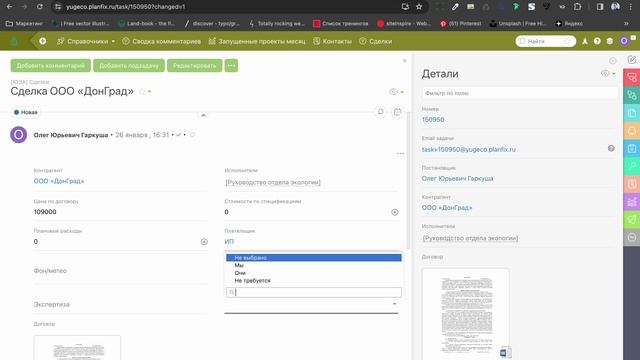This screenshot has height=360, width=640.
Task: Open the three dots menu of the description
Action: click(x=400, y=153)
